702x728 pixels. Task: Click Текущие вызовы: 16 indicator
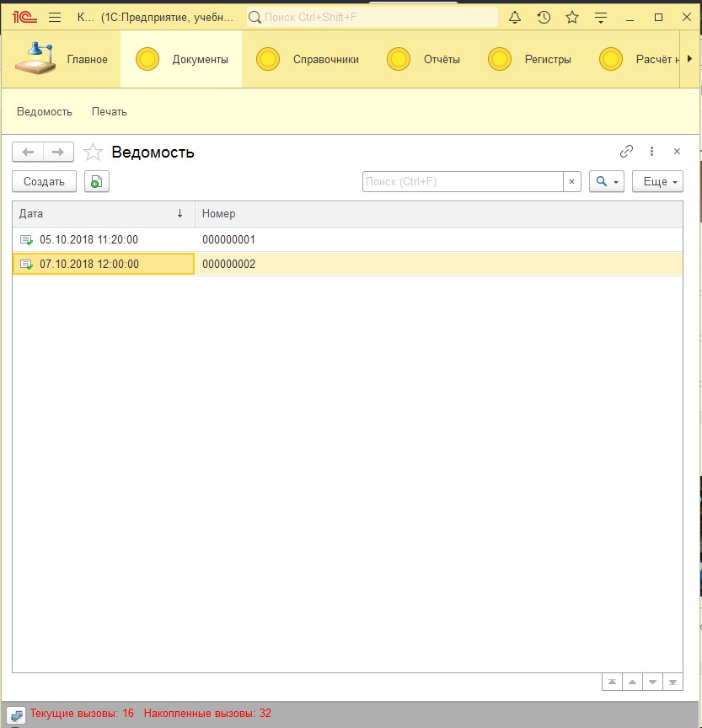(82, 713)
